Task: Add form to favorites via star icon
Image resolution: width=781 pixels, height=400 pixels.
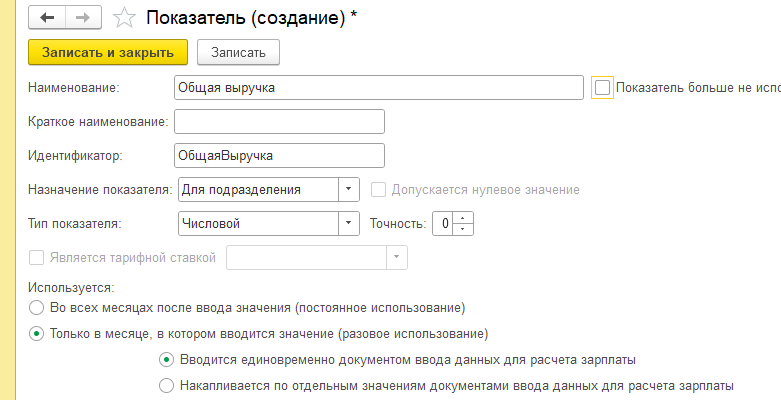Action: pos(124,18)
